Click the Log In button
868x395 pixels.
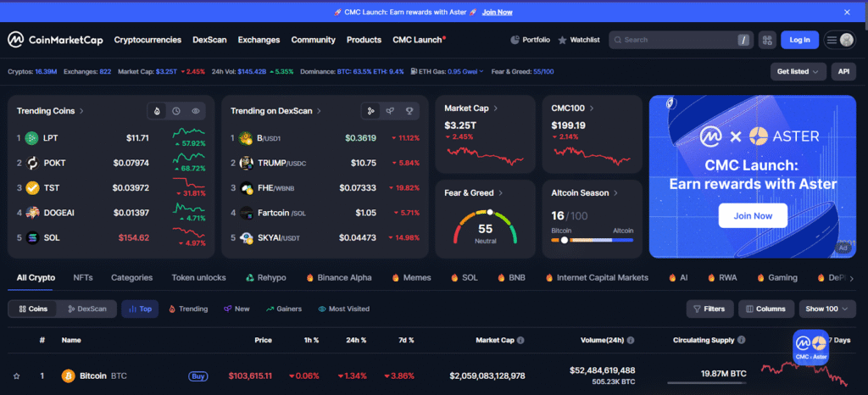[x=800, y=40]
